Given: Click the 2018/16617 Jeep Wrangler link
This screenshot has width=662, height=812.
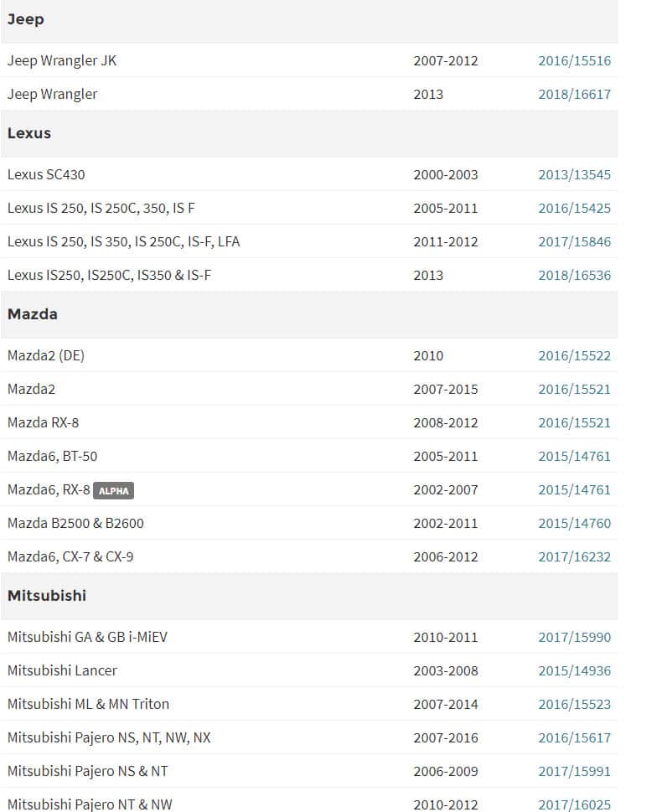Looking at the screenshot, I should pyautogui.click(x=574, y=94).
